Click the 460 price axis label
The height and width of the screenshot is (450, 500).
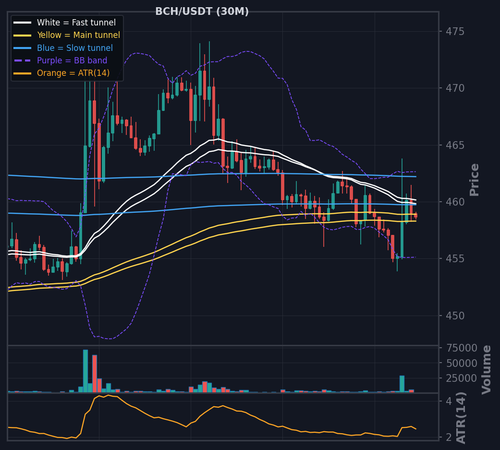455,202
